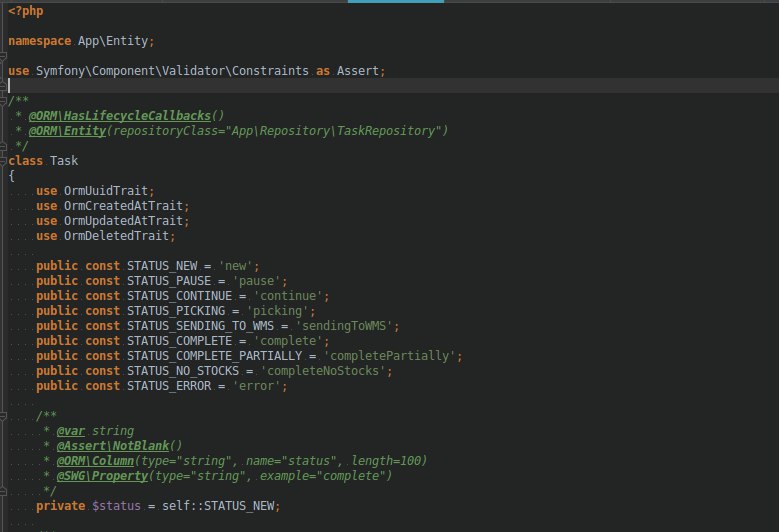Click the 'sendingToWMS' string value

(344, 325)
